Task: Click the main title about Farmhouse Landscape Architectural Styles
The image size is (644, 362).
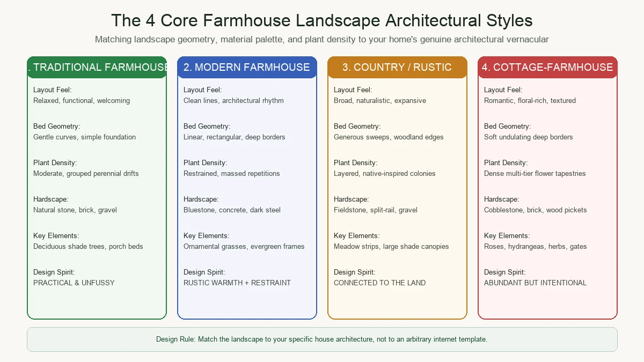Action: pyautogui.click(x=322, y=20)
